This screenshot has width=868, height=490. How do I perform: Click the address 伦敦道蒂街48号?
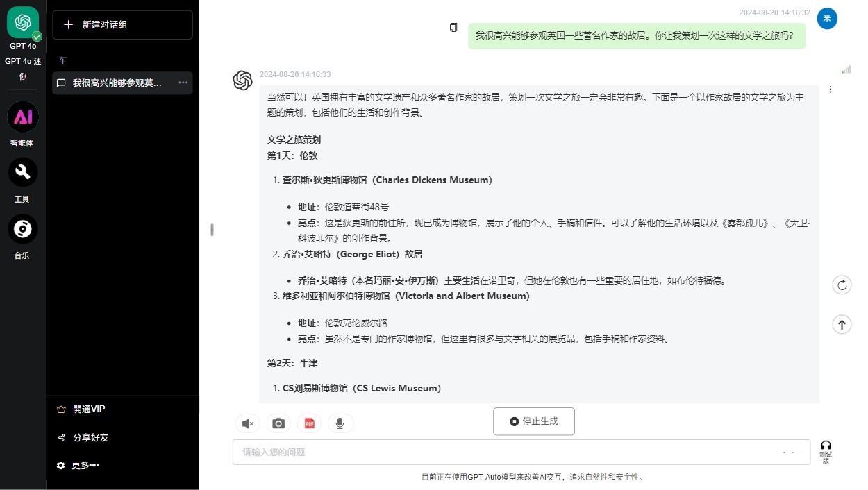point(357,207)
